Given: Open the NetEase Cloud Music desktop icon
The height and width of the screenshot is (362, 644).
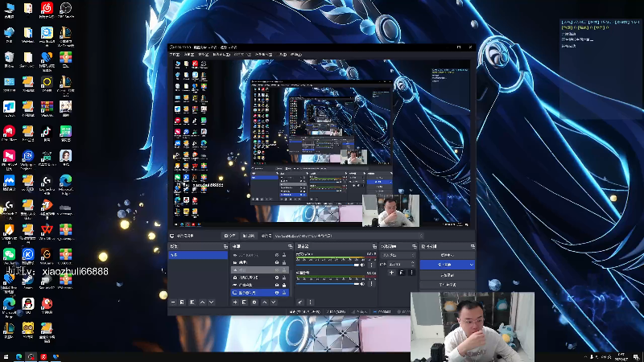Looking at the screenshot, I should 47,8.
